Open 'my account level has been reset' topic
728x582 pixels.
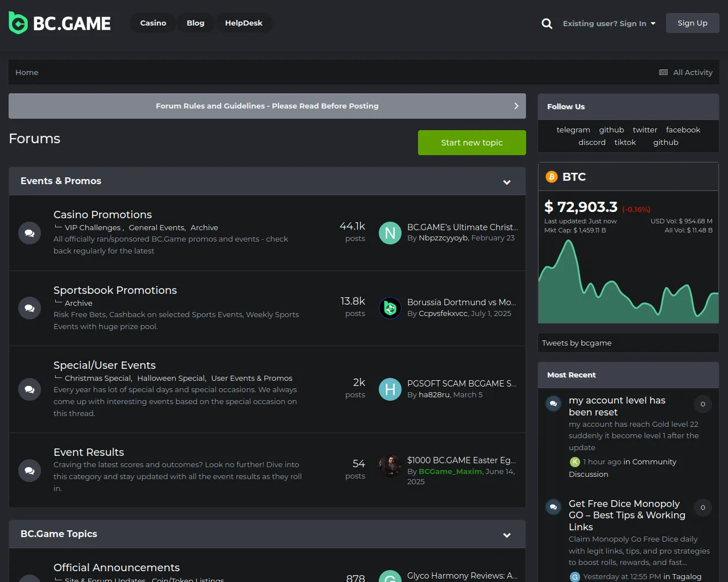[x=617, y=406]
